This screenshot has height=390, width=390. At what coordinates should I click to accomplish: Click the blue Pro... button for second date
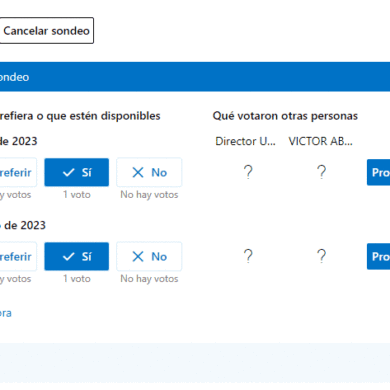(379, 256)
